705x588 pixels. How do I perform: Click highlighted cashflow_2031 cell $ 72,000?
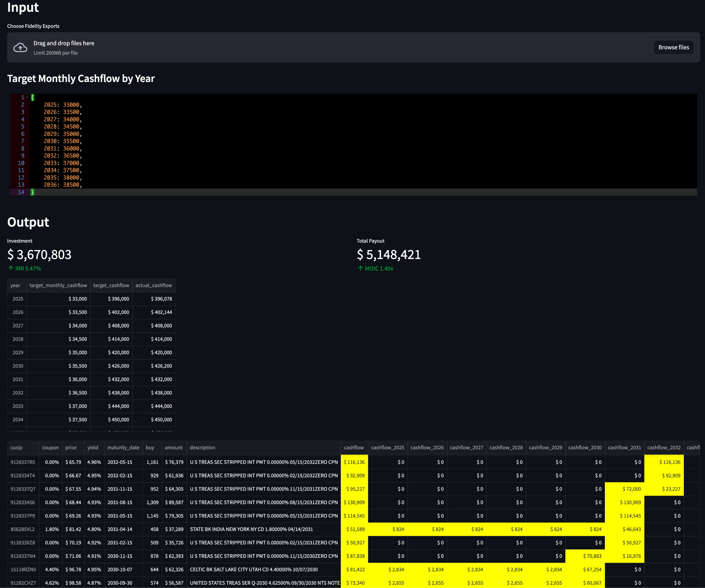tap(625, 489)
